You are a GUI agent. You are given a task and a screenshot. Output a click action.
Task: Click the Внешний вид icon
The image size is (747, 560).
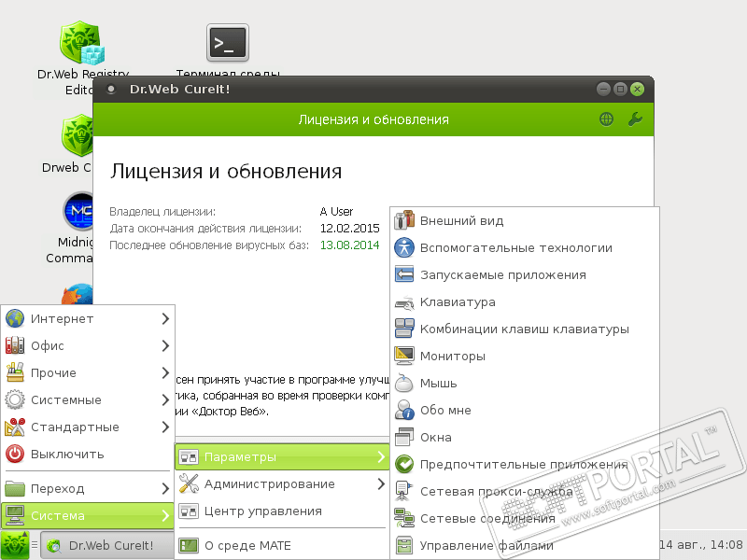point(404,220)
